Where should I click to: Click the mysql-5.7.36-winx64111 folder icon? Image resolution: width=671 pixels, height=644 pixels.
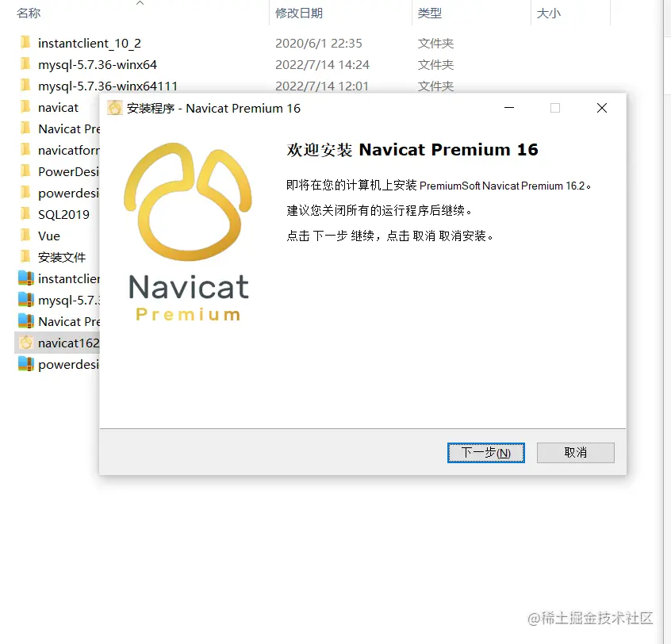(x=25, y=86)
